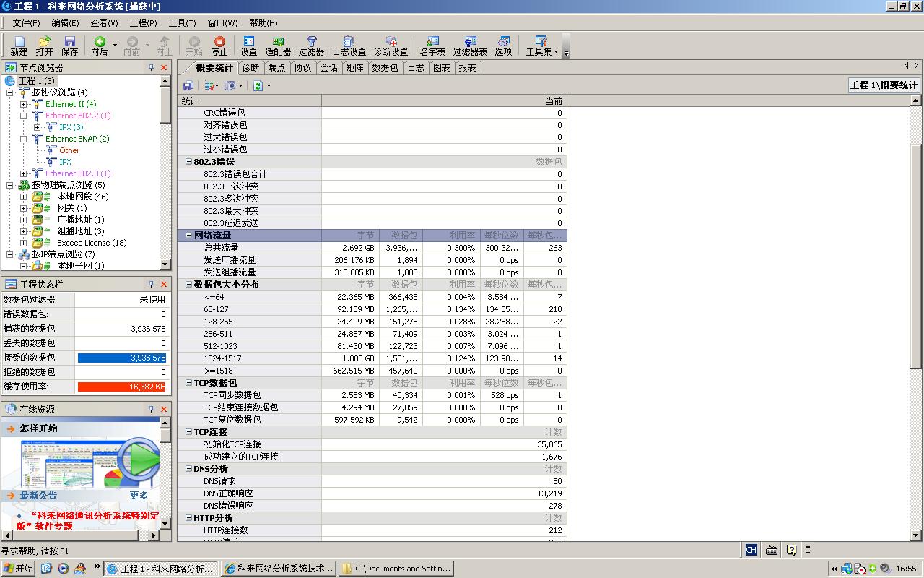Open the 适配器 (Adapter) settings icon
Screen dimensions: 924x578
point(278,45)
